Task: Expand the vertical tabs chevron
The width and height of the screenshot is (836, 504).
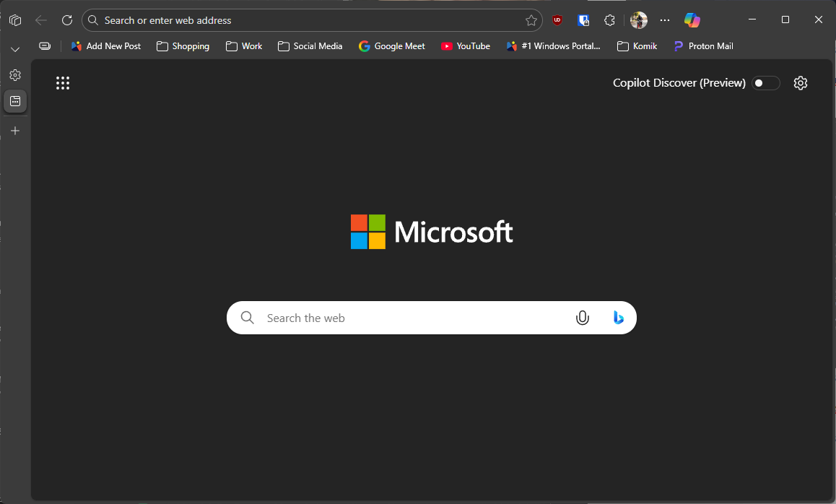Action: 15,49
